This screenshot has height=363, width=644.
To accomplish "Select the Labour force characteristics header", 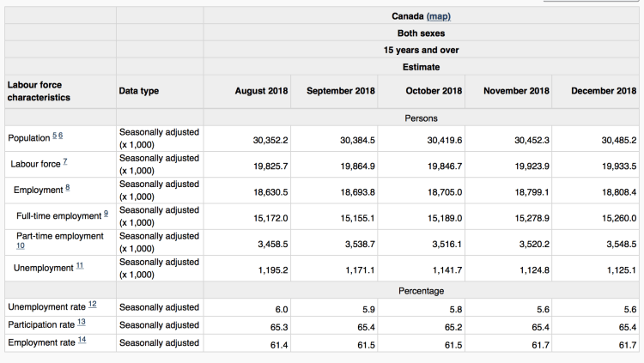I will click(39, 91).
